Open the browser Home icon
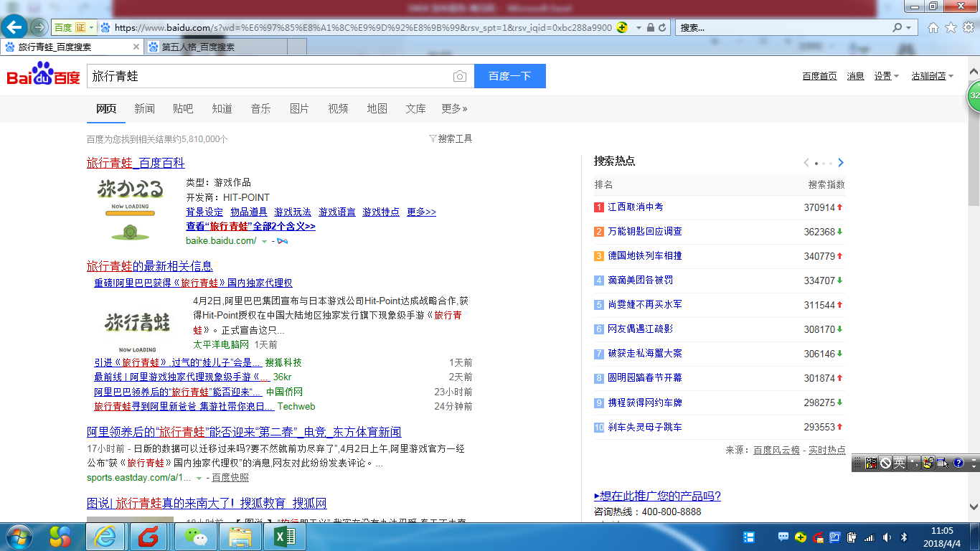Viewport: 980px width, 551px height. (x=933, y=27)
